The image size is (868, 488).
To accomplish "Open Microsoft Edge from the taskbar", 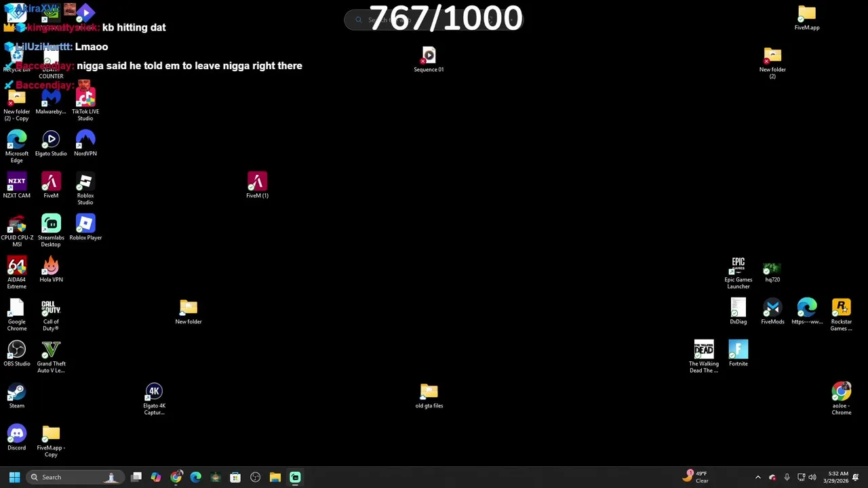I will pos(195,477).
